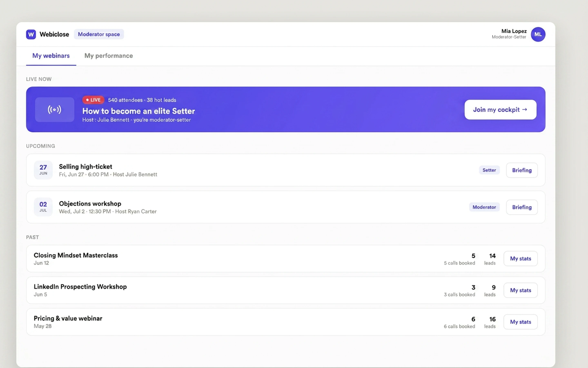Click the Moderator-Setter role label
Screen dimensions: 588x368
509,37
